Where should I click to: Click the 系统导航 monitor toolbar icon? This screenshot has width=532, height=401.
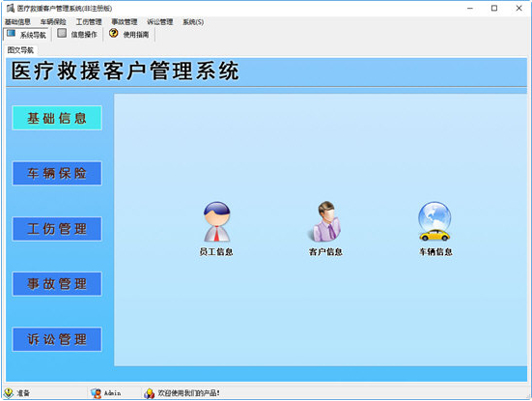(12, 34)
